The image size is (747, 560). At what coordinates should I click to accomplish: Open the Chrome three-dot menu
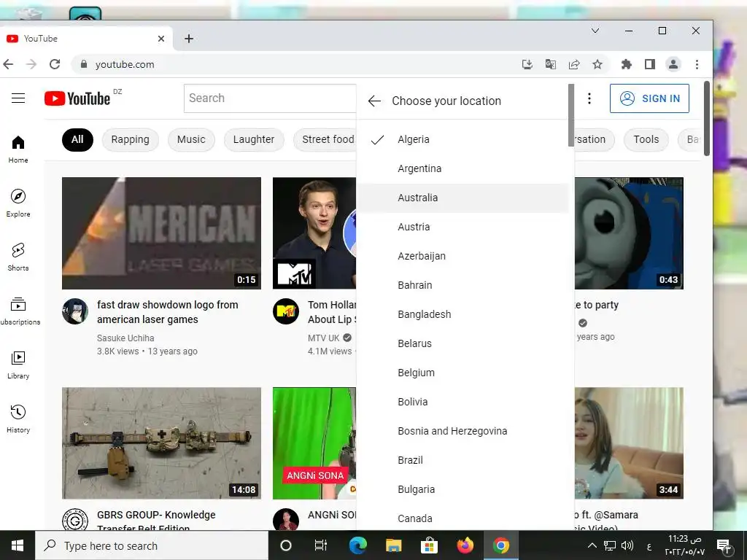pyautogui.click(x=697, y=64)
